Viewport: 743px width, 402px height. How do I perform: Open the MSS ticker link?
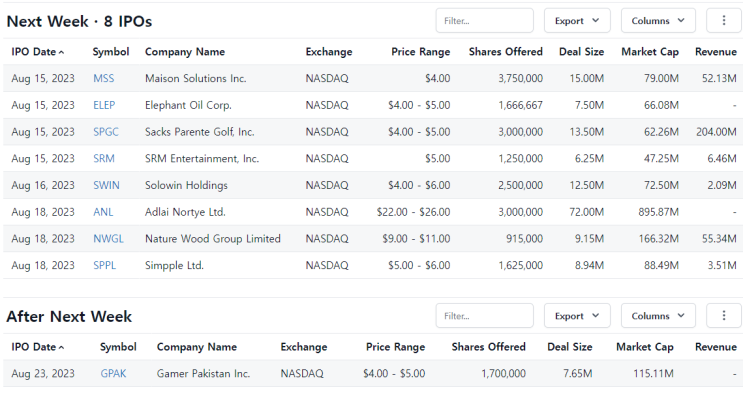104,78
